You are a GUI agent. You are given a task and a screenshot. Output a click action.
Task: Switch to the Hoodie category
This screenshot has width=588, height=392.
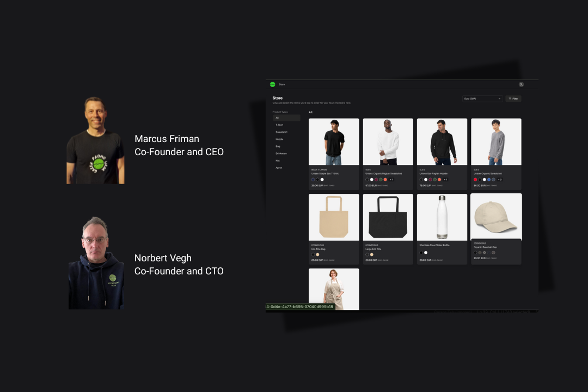[279, 139]
